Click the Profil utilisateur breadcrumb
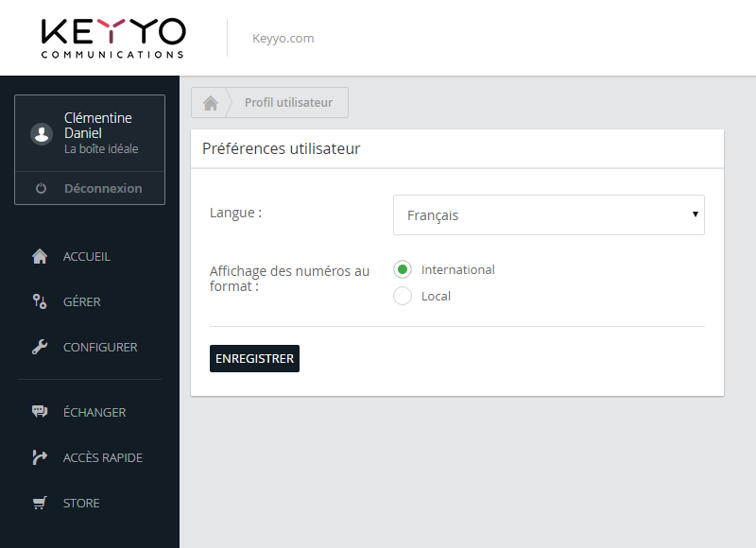Image resolution: width=756 pixels, height=548 pixels. click(288, 103)
